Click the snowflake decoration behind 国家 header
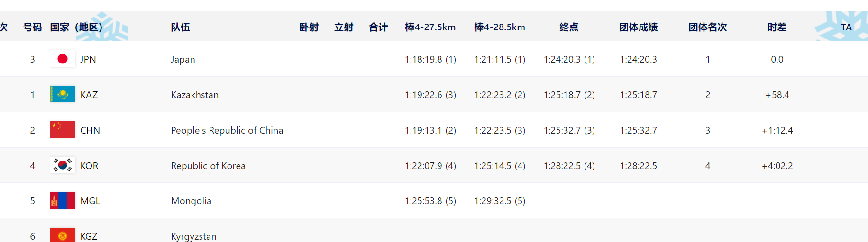The image size is (868, 242). [x=105, y=27]
